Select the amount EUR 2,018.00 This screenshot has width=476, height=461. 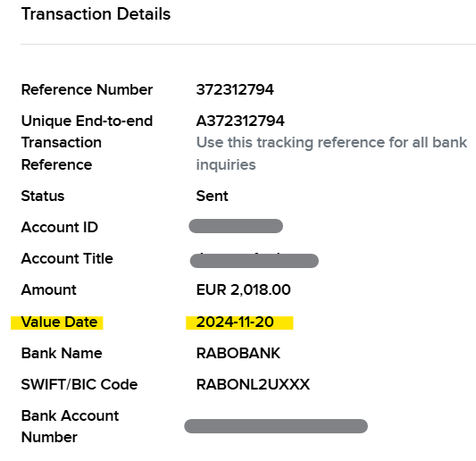point(244,289)
